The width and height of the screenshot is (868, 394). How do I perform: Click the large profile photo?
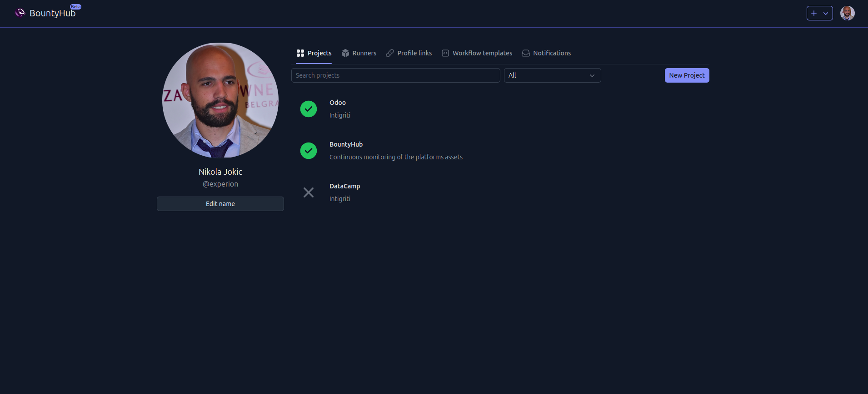tap(220, 101)
